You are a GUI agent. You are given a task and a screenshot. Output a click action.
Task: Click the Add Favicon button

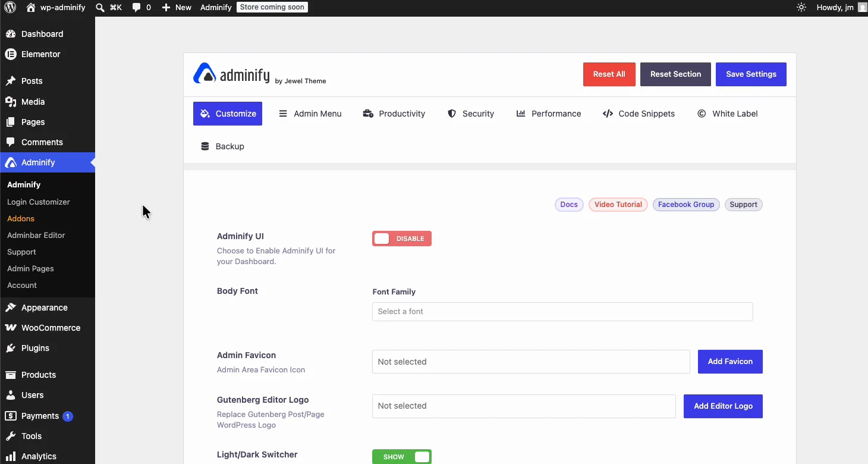coord(730,362)
